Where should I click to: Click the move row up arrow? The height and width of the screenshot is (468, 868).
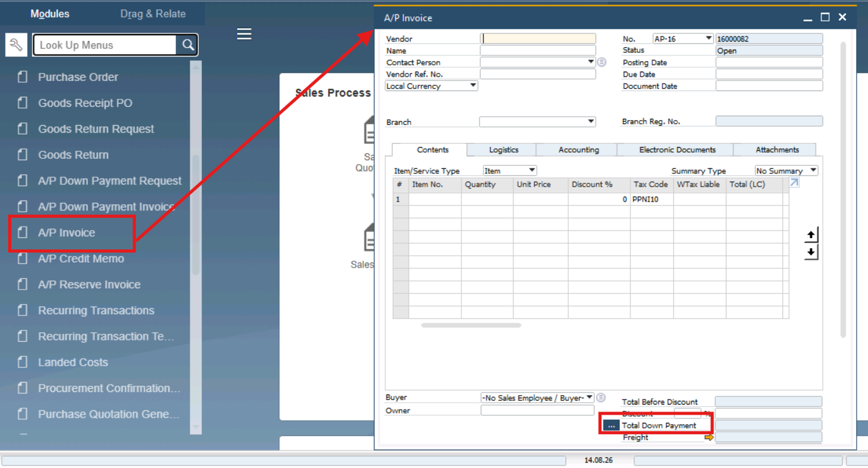(811, 235)
